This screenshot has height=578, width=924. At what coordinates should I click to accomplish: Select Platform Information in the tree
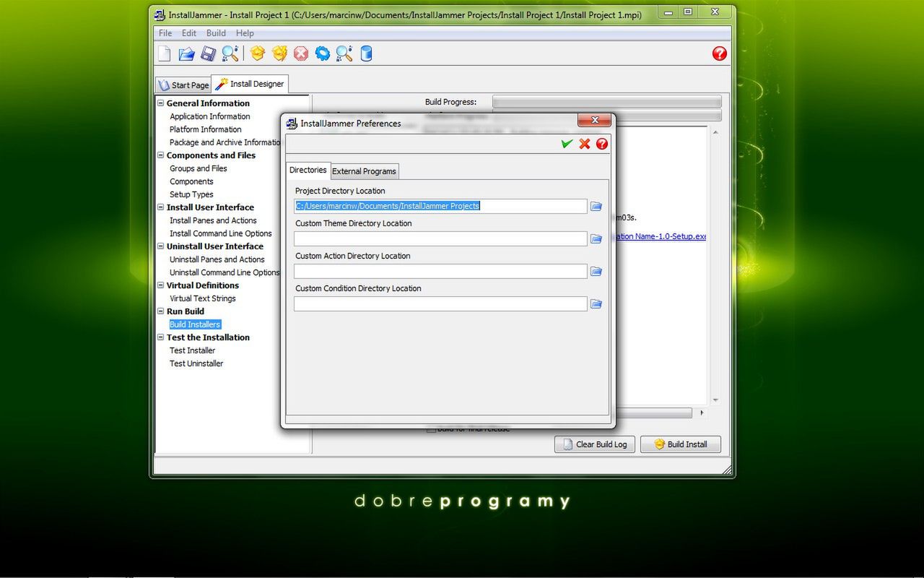click(x=206, y=129)
